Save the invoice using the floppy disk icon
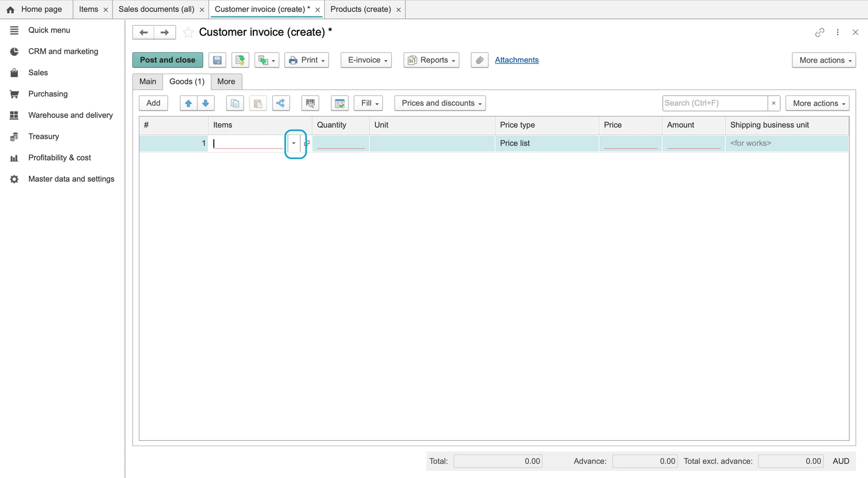The width and height of the screenshot is (868, 478). (x=217, y=60)
